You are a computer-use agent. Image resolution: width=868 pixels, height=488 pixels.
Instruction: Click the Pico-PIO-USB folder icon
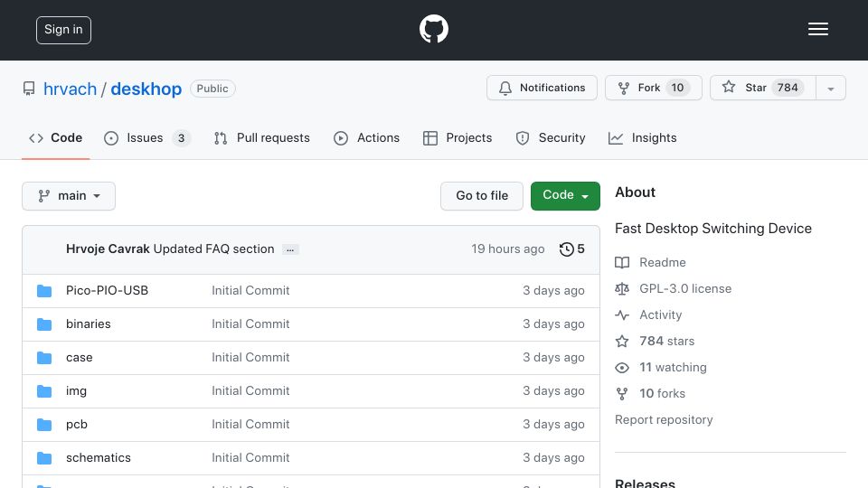pyautogui.click(x=44, y=290)
